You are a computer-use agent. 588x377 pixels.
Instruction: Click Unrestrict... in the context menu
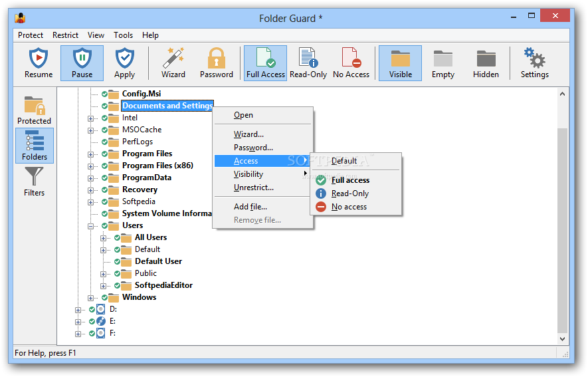[253, 188]
